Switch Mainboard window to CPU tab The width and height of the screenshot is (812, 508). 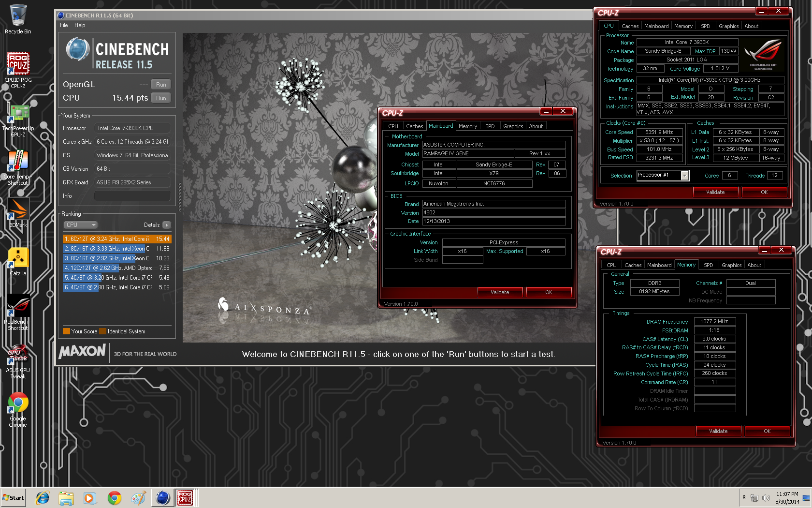(393, 126)
